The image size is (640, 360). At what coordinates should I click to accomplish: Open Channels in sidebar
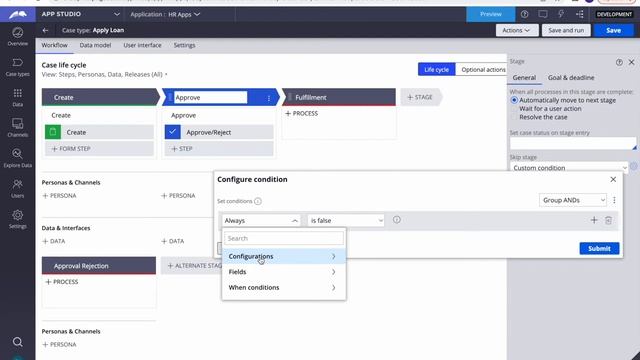coord(18,127)
